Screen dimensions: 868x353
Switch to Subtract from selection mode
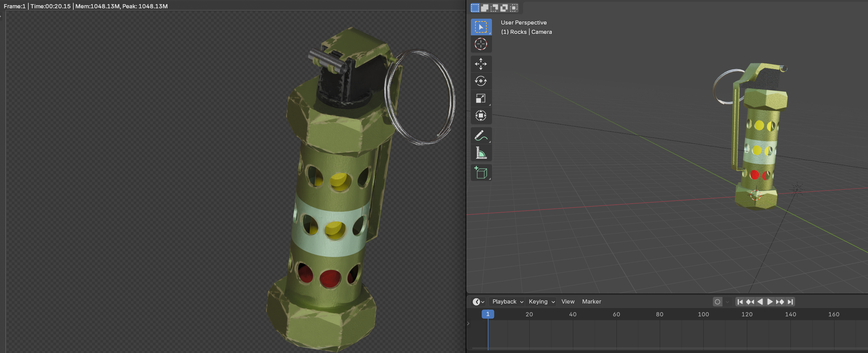point(494,8)
